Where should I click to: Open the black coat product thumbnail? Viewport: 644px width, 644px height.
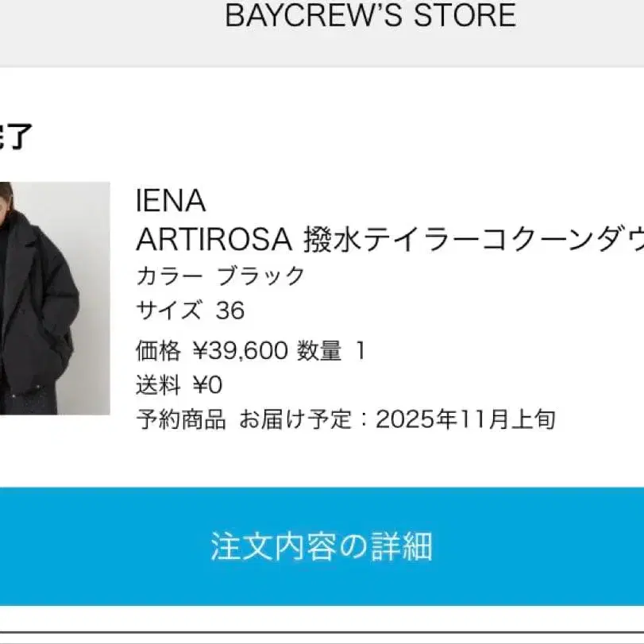55,299
